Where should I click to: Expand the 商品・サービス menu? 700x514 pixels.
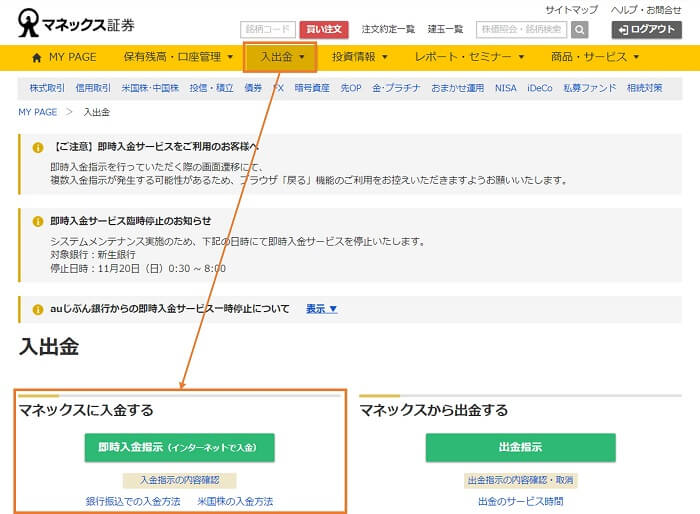(595, 57)
